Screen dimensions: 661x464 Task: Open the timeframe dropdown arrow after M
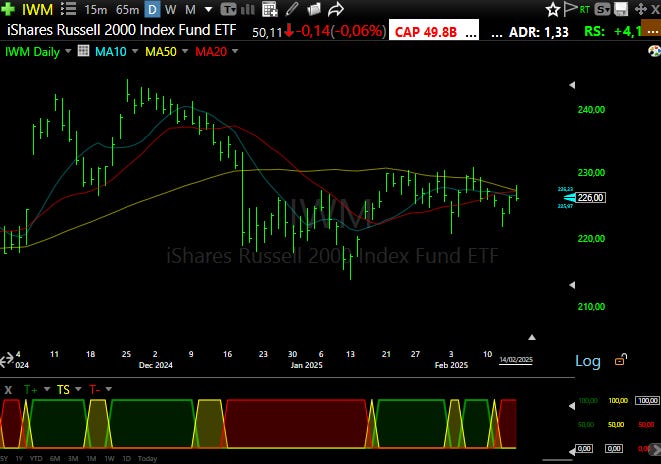208,9
